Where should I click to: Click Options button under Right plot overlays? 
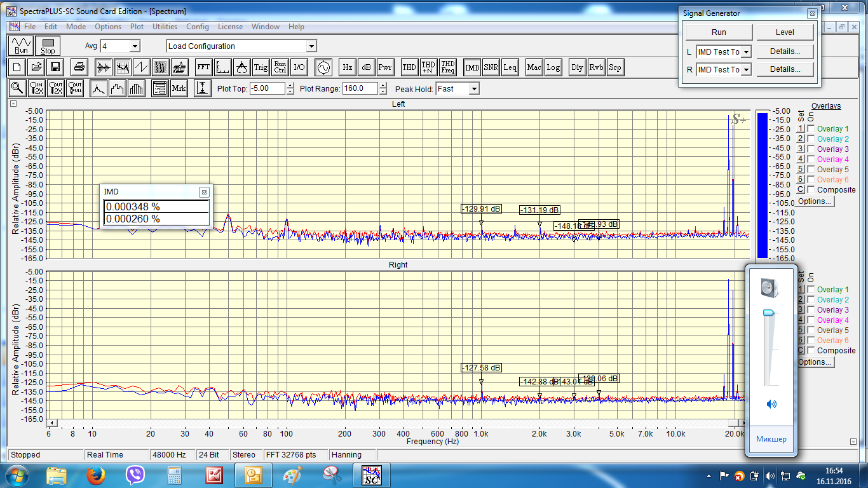(815, 362)
